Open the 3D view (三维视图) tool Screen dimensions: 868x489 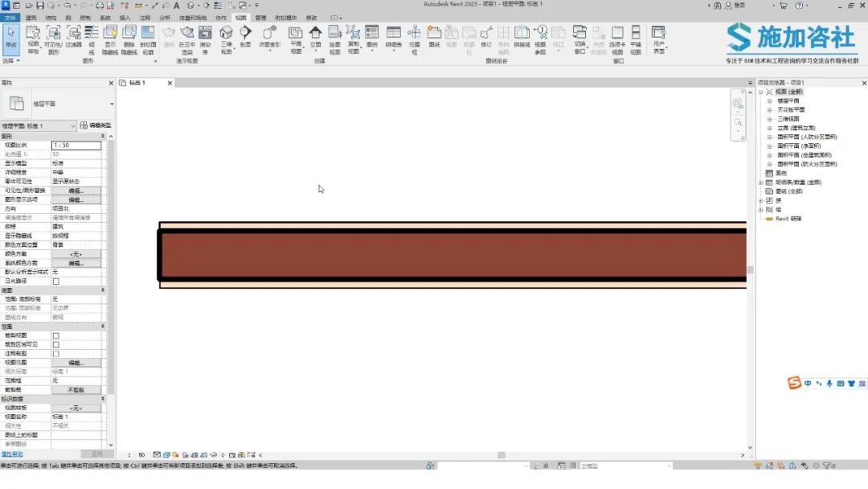[227, 37]
